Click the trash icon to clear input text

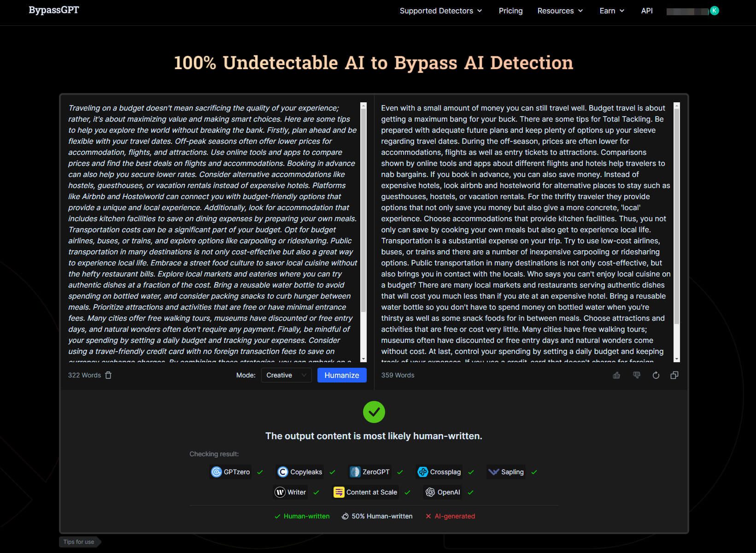(108, 375)
